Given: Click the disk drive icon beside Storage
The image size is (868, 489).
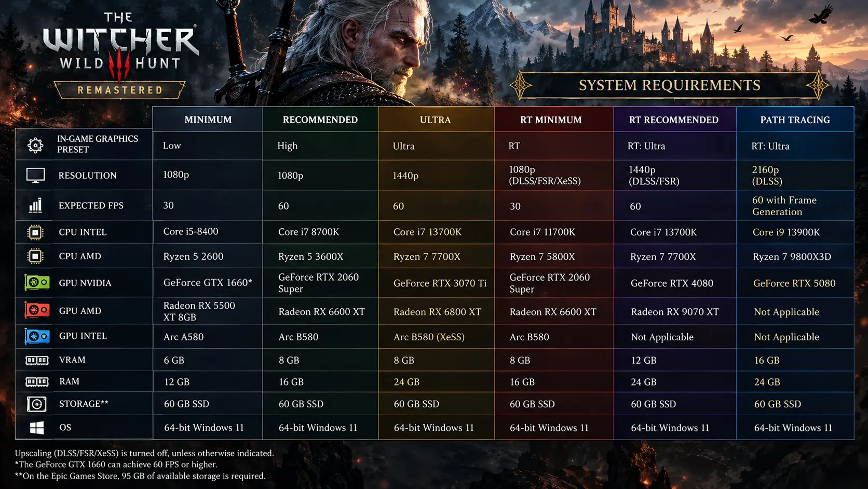Looking at the screenshot, I should [x=36, y=404].
